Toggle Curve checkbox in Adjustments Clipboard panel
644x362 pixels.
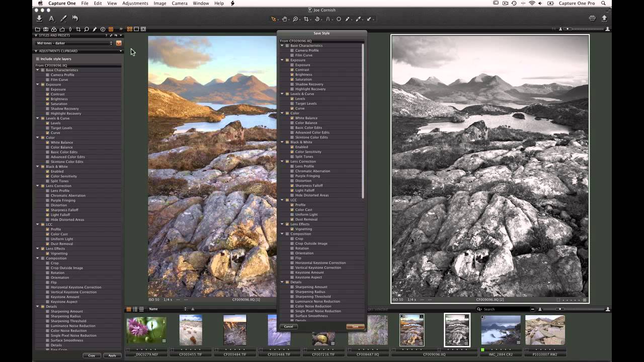pyautogui.click(x=48, y=133)
